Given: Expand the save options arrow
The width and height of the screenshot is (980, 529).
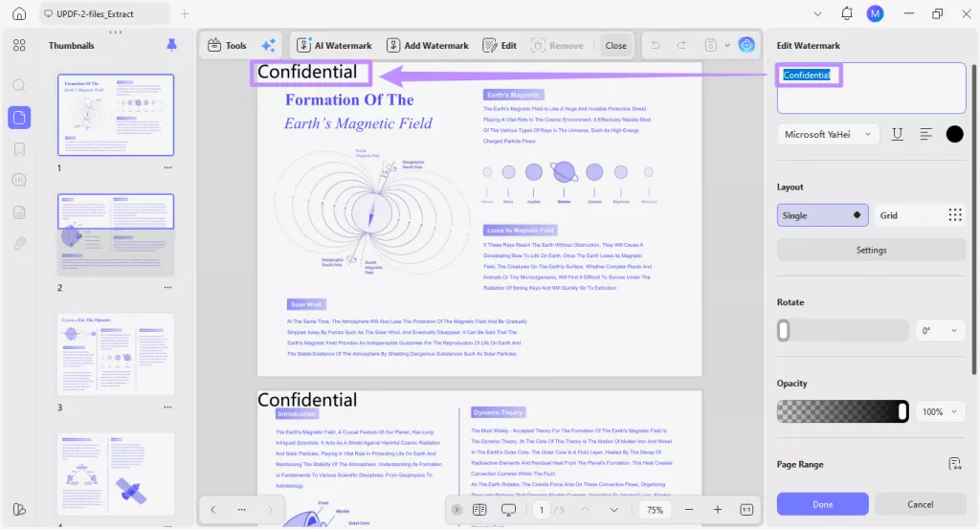Looking at the screenshot, I should [x=727, y=45].
